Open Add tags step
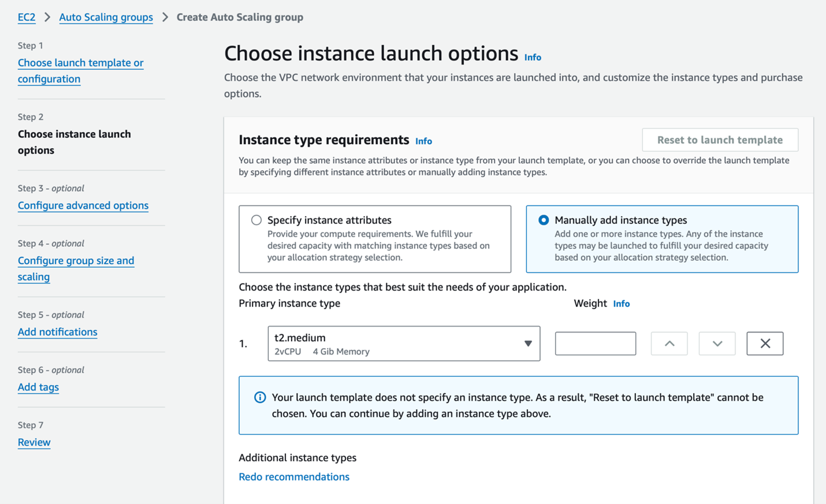This screenshot has width=826, height=504. coord(38,387)
